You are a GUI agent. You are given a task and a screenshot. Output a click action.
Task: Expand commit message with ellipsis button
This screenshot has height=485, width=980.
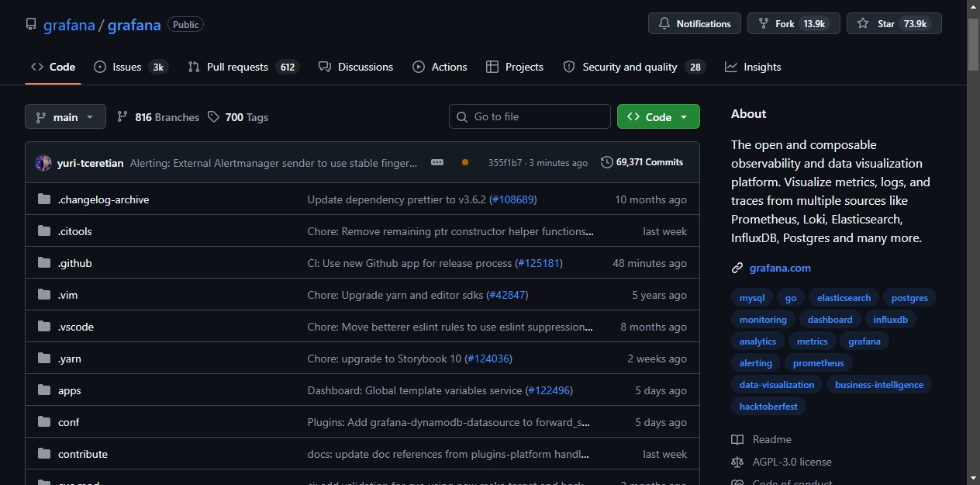437,162
